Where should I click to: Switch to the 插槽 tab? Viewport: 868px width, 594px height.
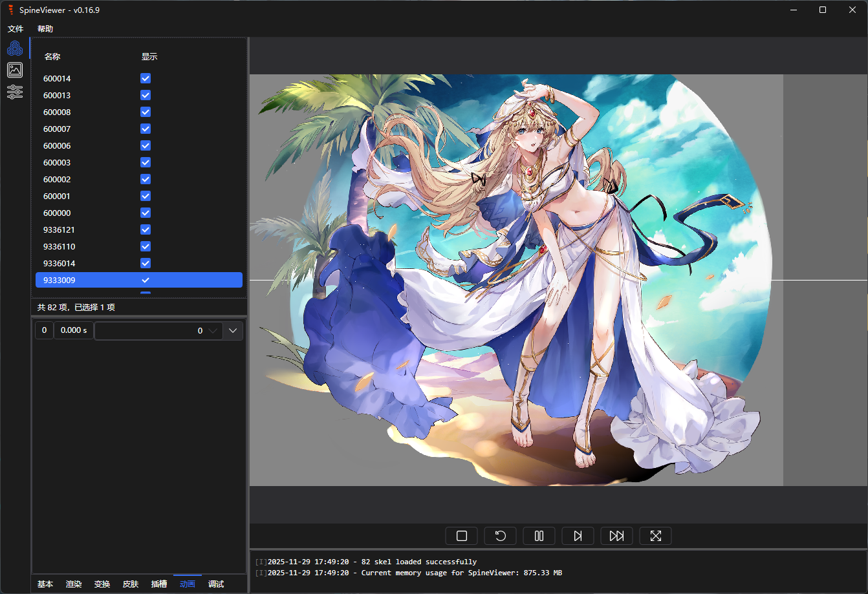(159, 584)
